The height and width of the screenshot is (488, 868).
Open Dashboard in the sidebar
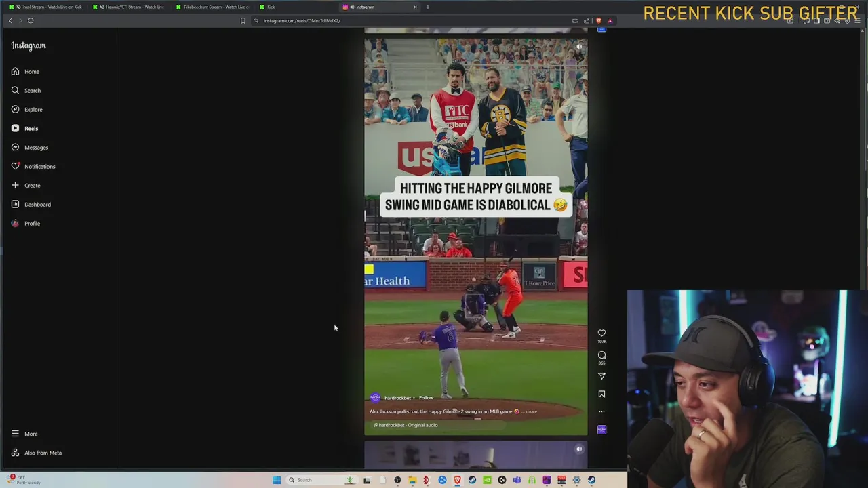pos(31,204)
